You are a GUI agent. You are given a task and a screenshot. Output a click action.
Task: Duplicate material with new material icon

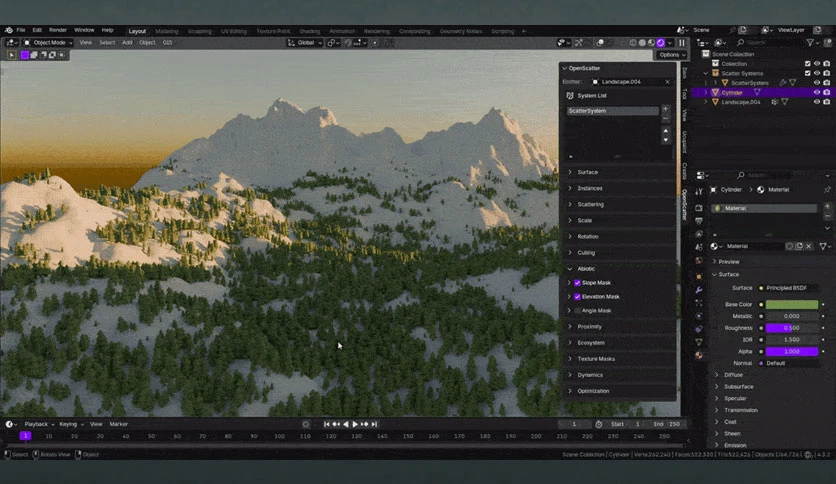point(799,246)
